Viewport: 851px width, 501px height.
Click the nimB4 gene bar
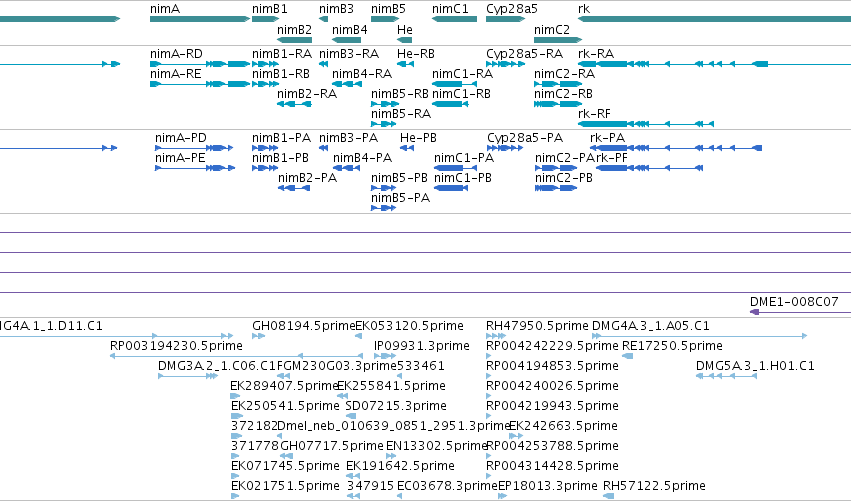(x=347, y=40)
